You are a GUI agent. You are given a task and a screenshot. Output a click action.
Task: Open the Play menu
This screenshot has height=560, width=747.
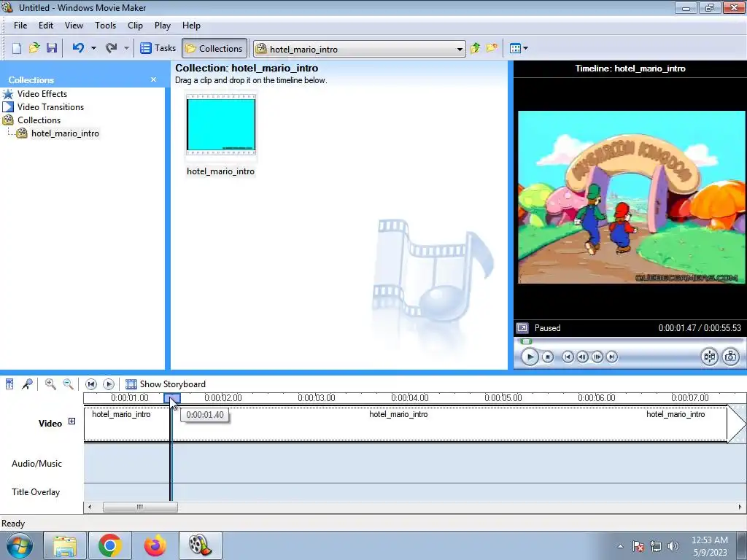pos(163,26)
